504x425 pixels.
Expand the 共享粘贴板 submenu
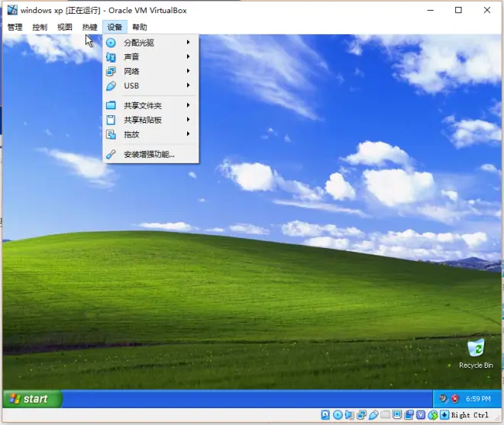pos(150,120)
